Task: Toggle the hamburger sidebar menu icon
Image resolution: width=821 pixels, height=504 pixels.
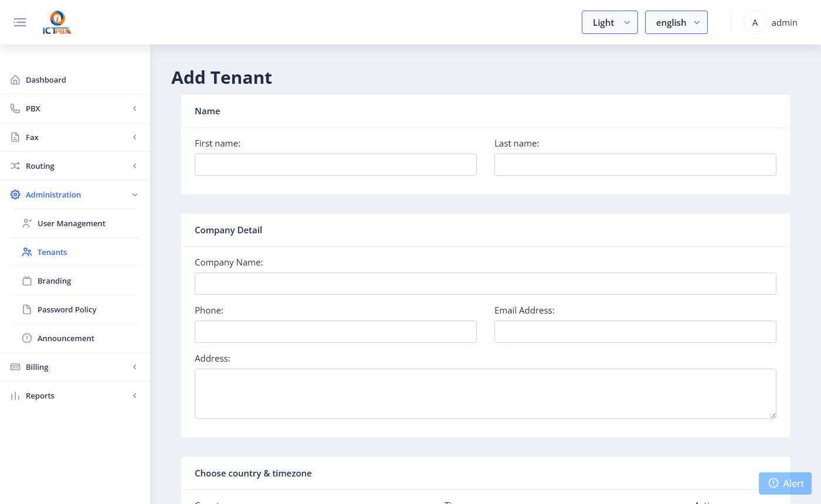Action: pos(20,22)
